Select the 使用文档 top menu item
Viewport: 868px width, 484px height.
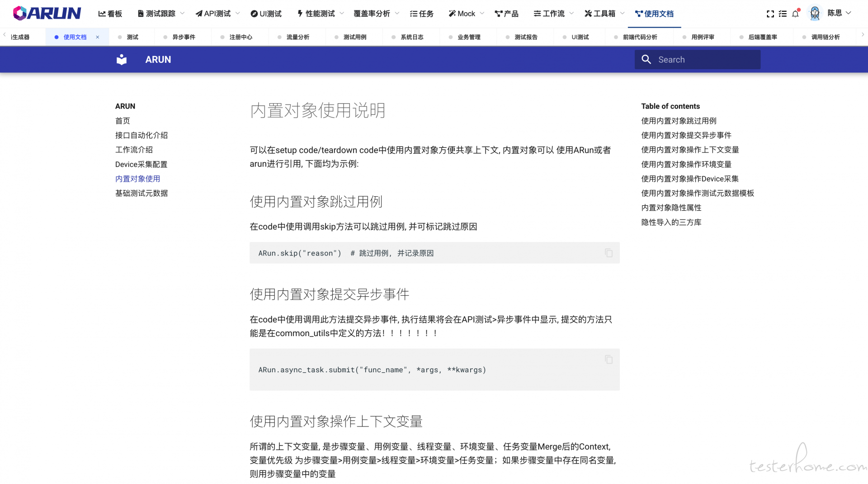[x=654, y=14]
